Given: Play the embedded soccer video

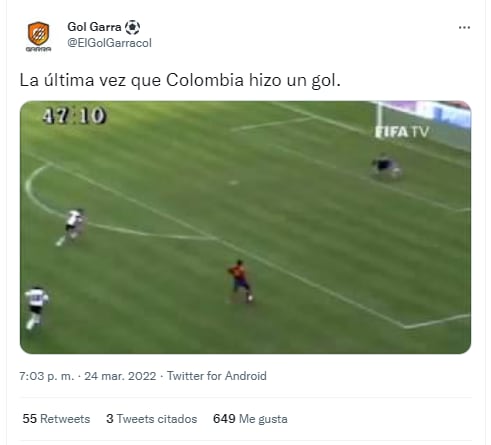Looking at the screenshot, I should click(x=245, y=227).
